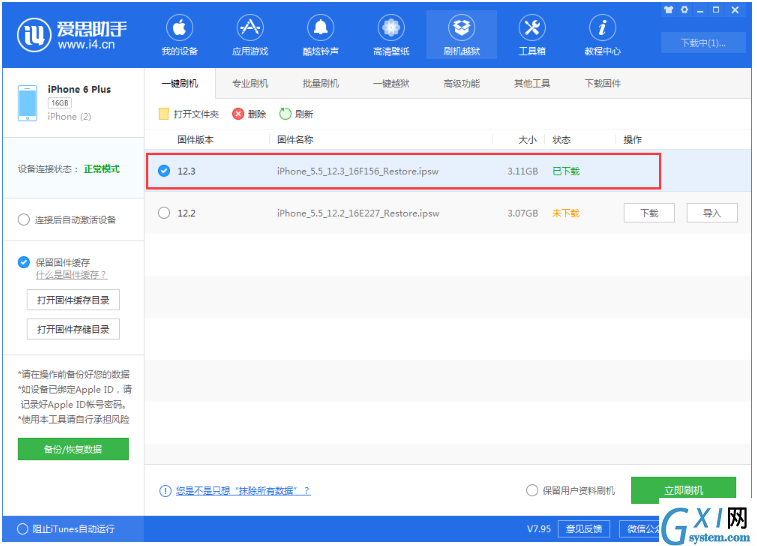Select firmware 12.3 radio button
Viewport: 757px width, 546px height.
tap(164, 171)
